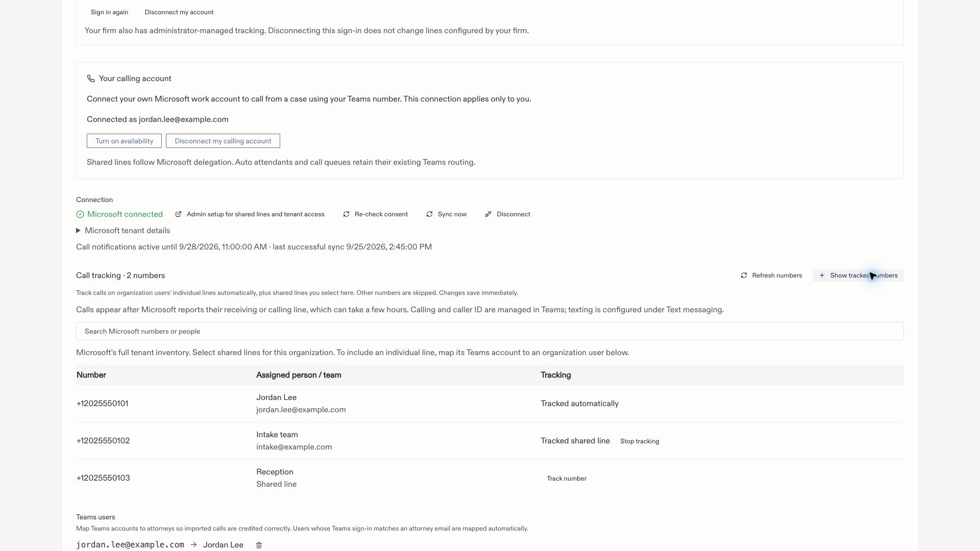Click Show tracked numbers
980x551 pixels.
[858, 275]
